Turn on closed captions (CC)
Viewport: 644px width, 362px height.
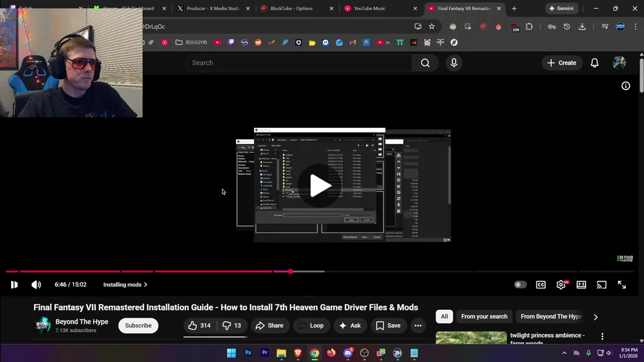tap(541, 285)
